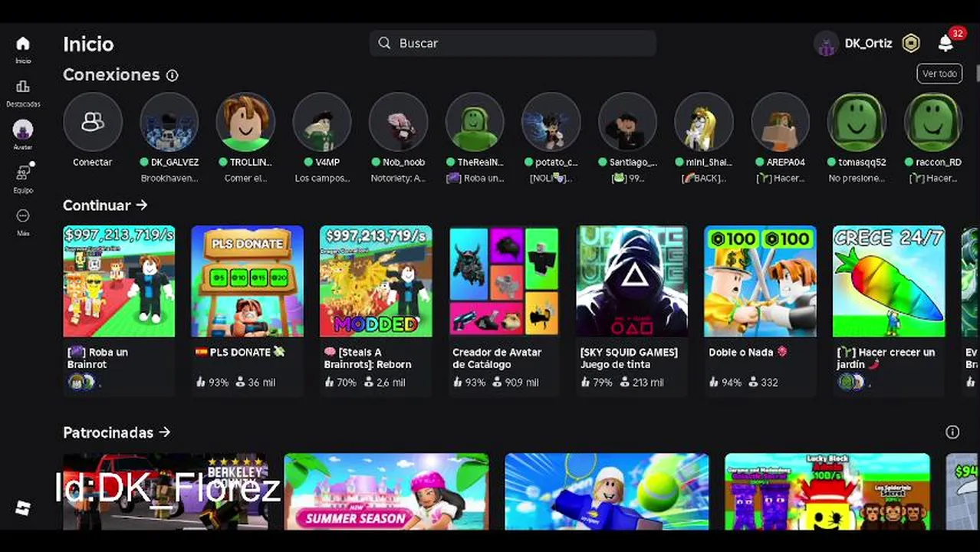Image resolution: width=980 pixels, height=552 pixels.
Task: Click the Inicio page heading
Action: point(88,44)
